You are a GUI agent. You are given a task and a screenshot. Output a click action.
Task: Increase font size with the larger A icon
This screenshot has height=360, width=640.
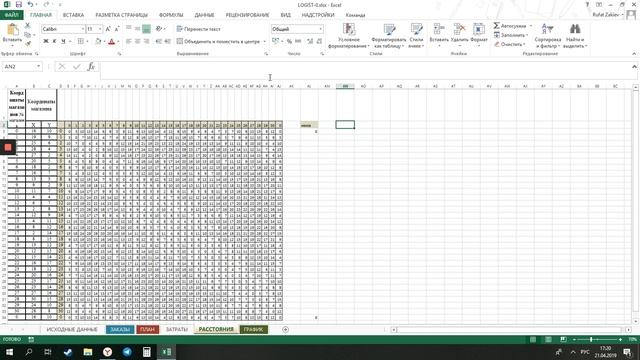coord(108,29)
